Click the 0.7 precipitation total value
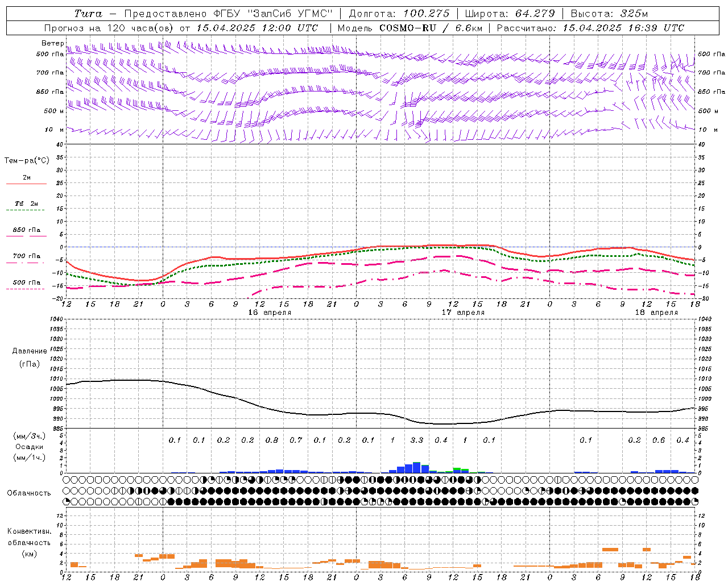728x582 pixels. 296,440
